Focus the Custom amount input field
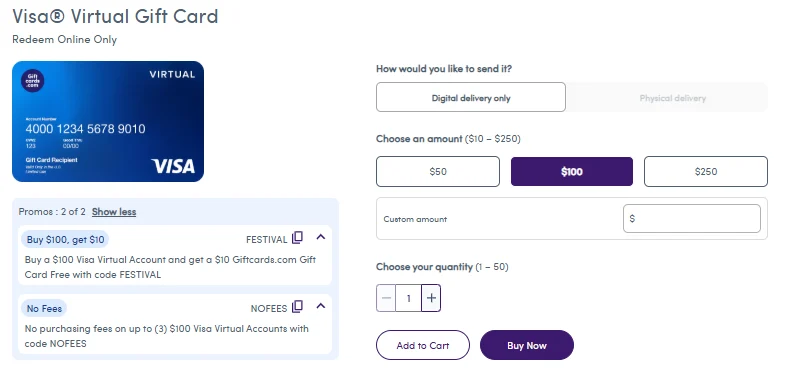 click(691, 219)
